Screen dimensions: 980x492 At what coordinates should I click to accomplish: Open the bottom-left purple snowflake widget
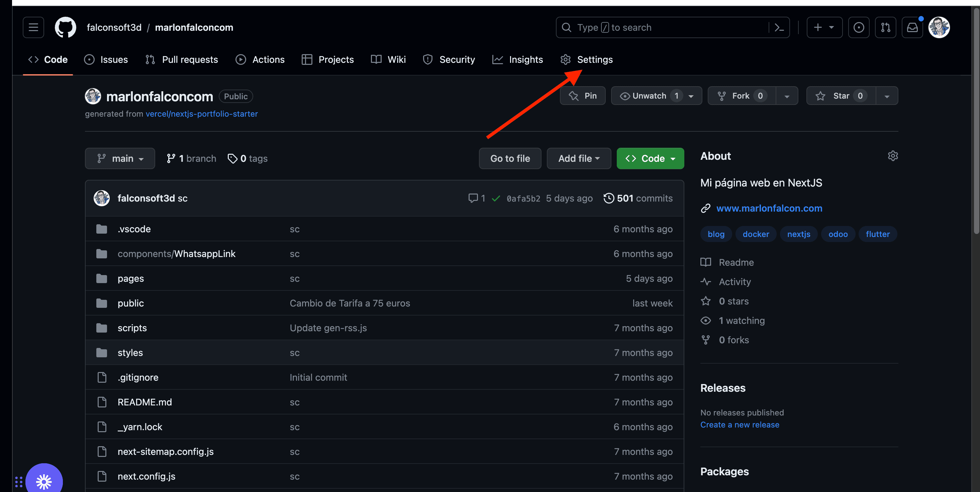[44, 481]
